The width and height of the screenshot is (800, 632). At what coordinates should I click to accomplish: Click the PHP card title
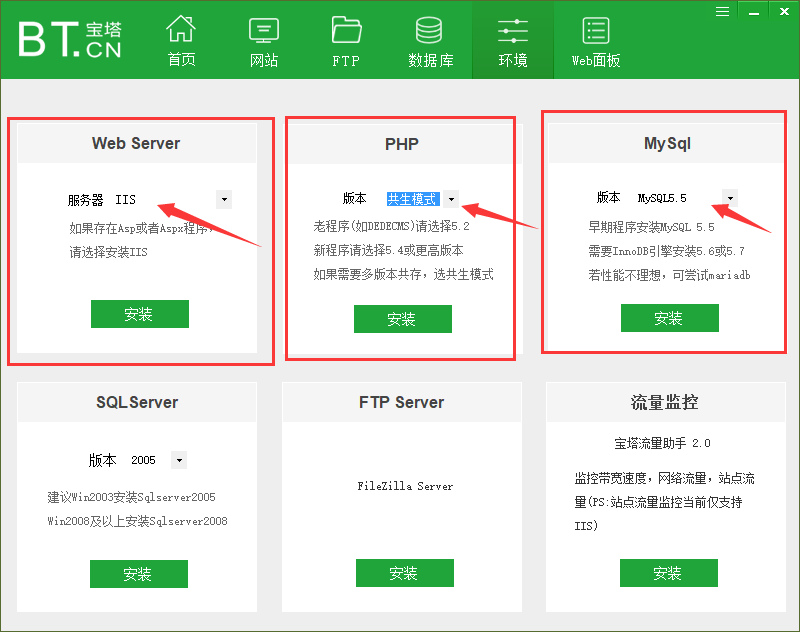coord(402,144)
